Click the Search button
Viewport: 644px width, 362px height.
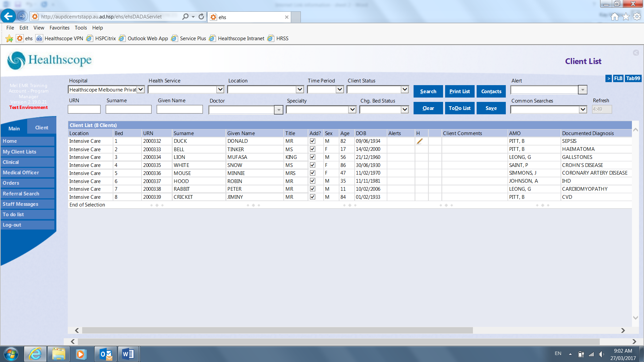point(428,92)
